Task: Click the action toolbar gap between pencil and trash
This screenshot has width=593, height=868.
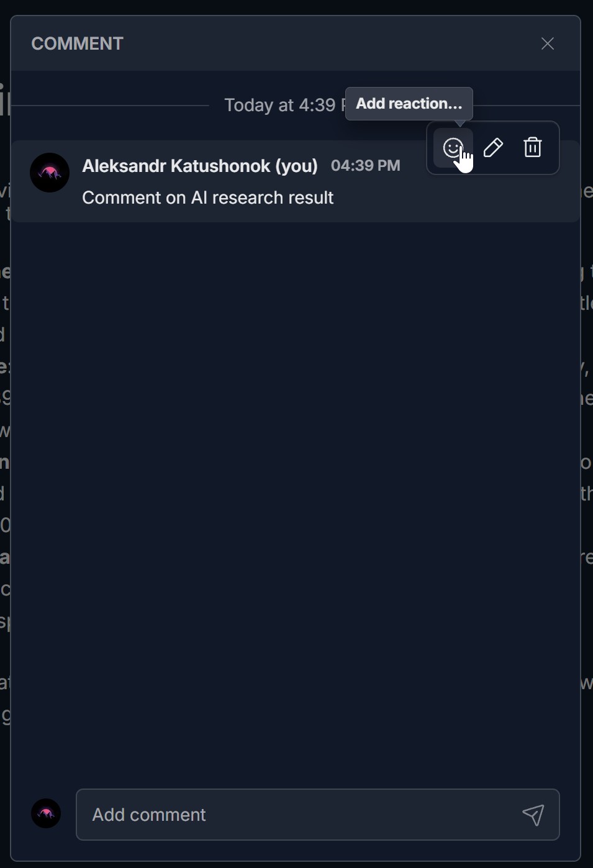Action: pyautogui.click(x=513, y=148)
